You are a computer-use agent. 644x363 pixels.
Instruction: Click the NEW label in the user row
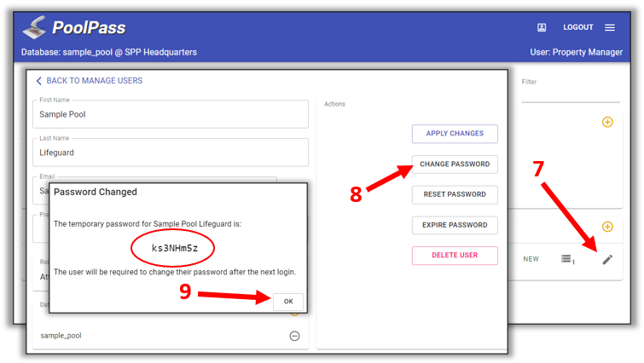[x=531, y=259]
